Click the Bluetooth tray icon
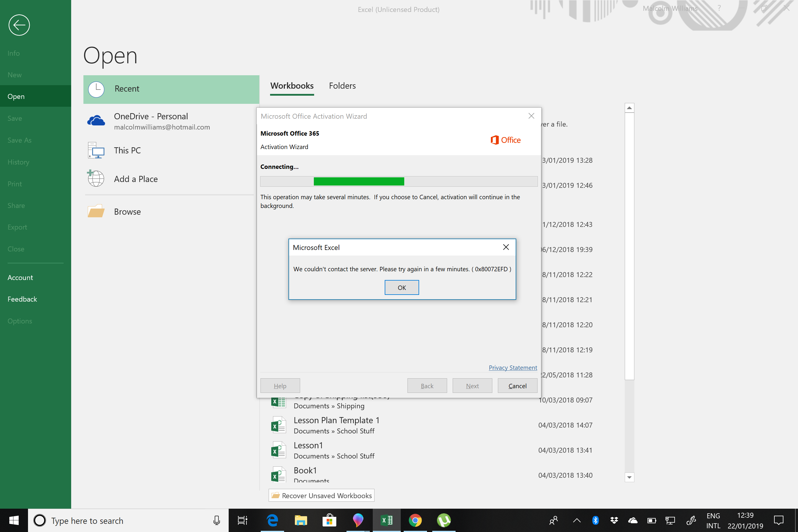This screenshot has width=798, height=532. pos(596,520)
